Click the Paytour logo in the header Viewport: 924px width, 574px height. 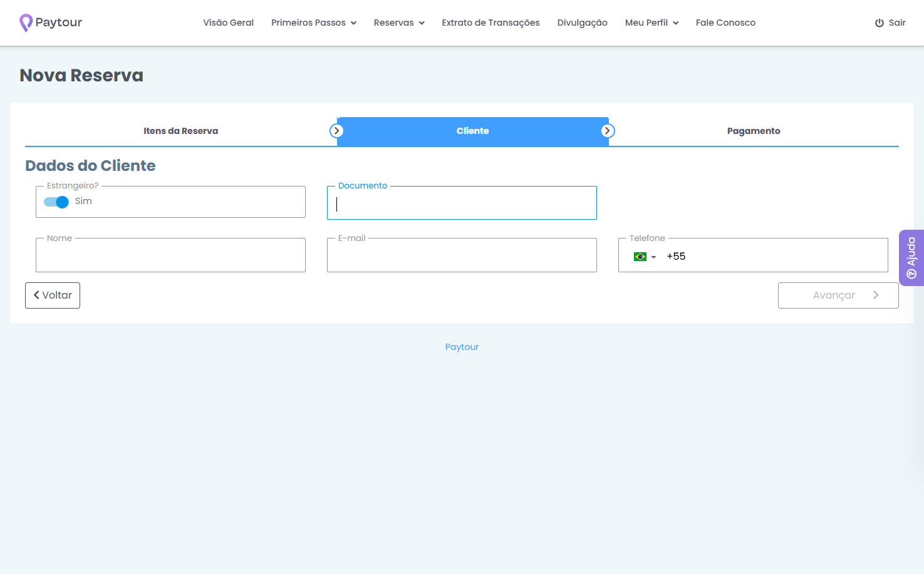pyautogui.click(x=51, y=23)
